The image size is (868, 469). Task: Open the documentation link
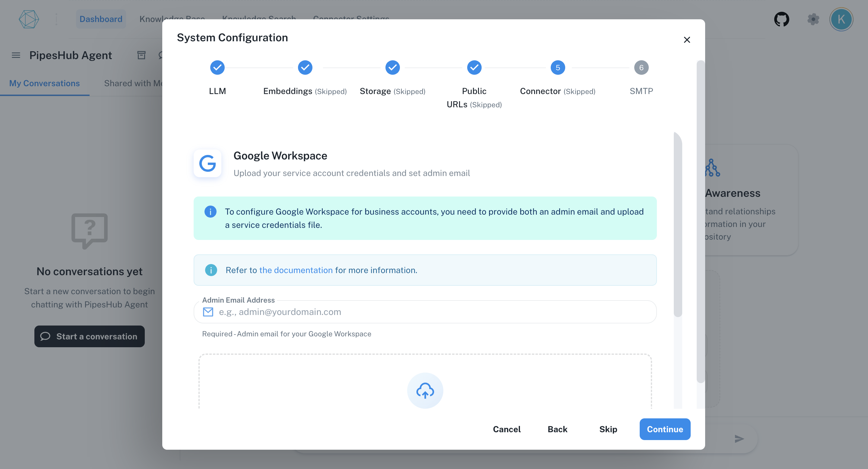[x=296, y=270]
